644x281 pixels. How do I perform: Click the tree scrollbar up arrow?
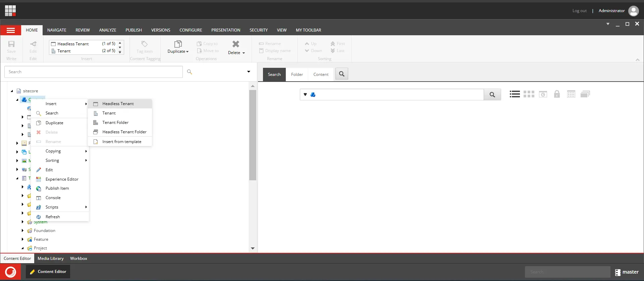pos(253,86)
